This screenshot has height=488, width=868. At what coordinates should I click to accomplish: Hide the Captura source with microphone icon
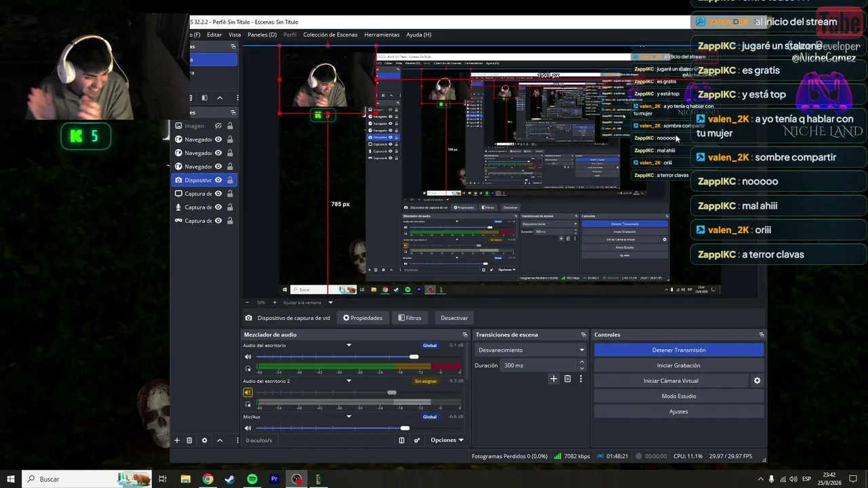[x=218, y=207]
